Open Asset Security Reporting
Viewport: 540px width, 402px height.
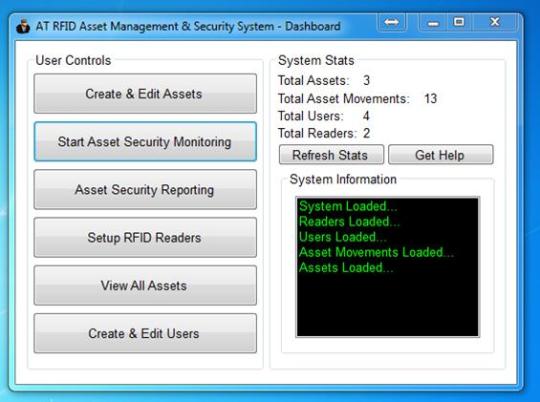pos(145,189)
